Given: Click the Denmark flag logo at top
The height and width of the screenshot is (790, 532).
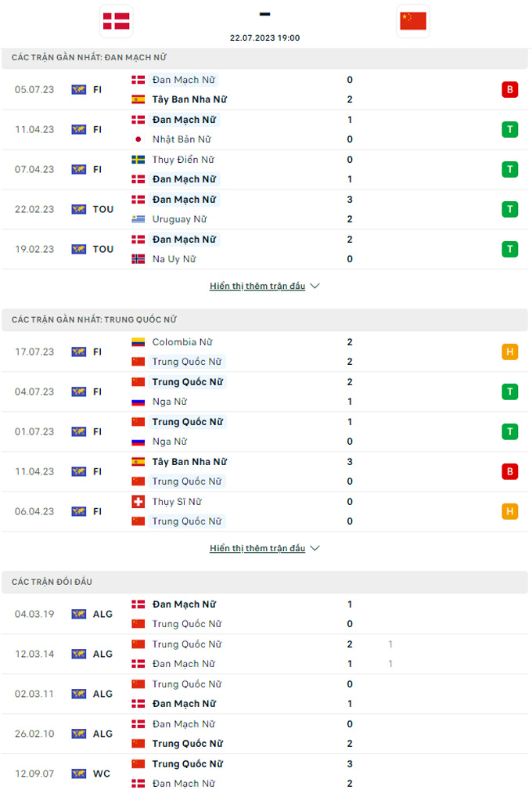Looking at the screenshot, I should coord(117,21).
